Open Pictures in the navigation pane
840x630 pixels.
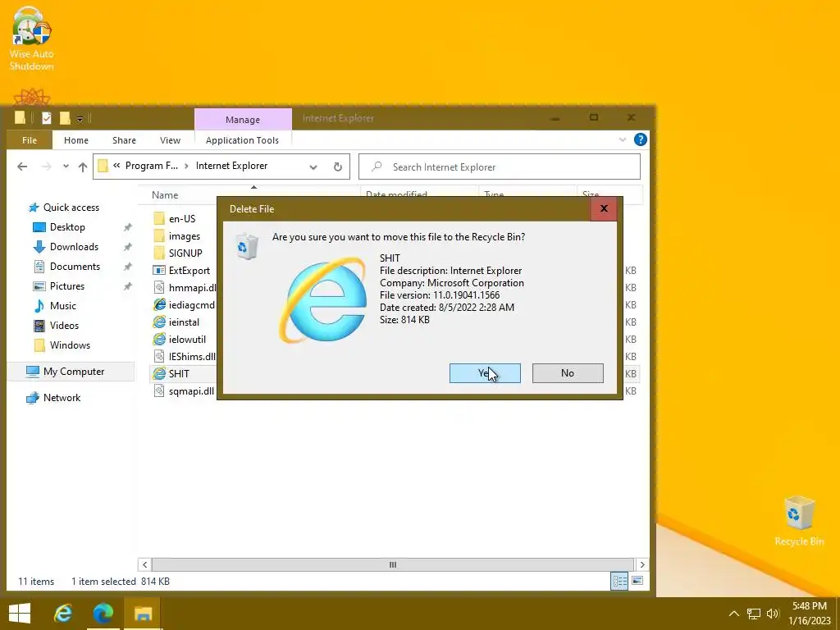(x=67, y=286)
